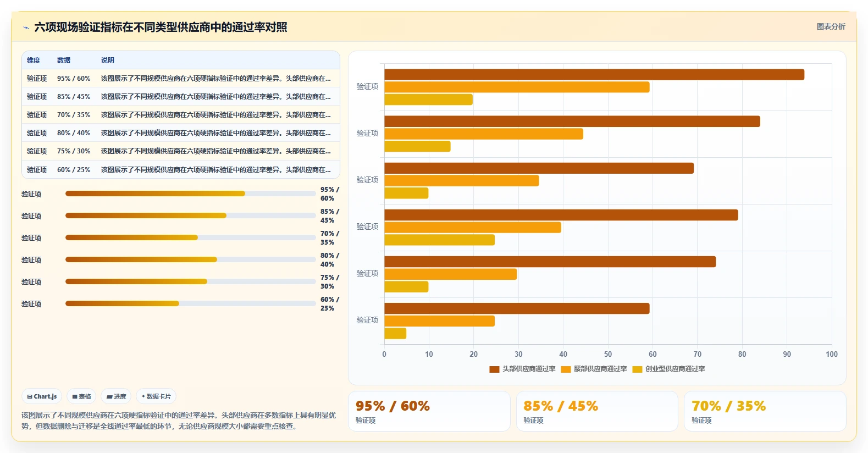Open the 95% / 60% data card
868x453 pixels.
(429, 411)
